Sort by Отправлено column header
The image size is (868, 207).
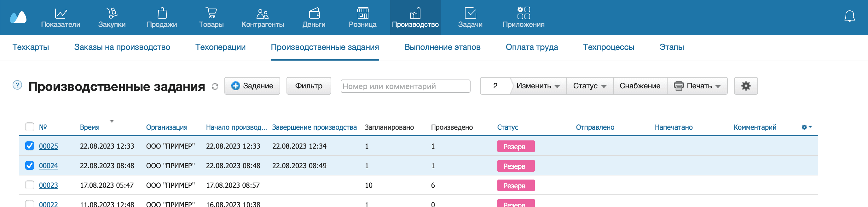point(595,127)
